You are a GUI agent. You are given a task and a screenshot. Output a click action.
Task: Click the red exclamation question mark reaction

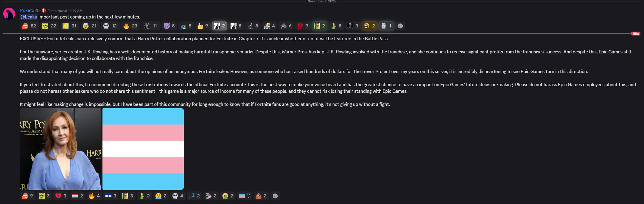click(303, 26)
